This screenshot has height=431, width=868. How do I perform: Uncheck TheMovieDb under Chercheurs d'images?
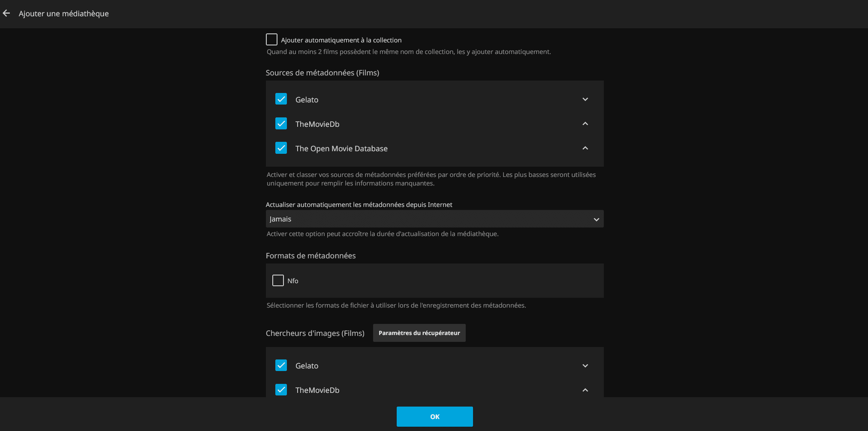point(281,389)
